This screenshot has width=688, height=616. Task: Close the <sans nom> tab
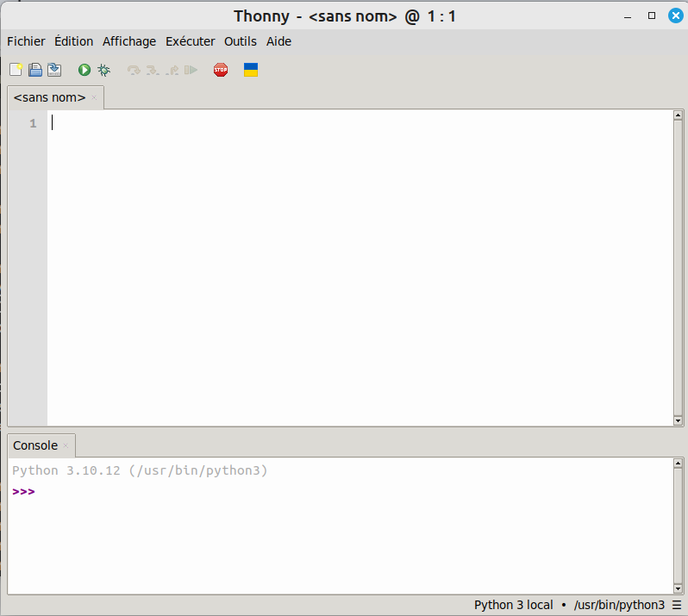(x=94, y=97)
